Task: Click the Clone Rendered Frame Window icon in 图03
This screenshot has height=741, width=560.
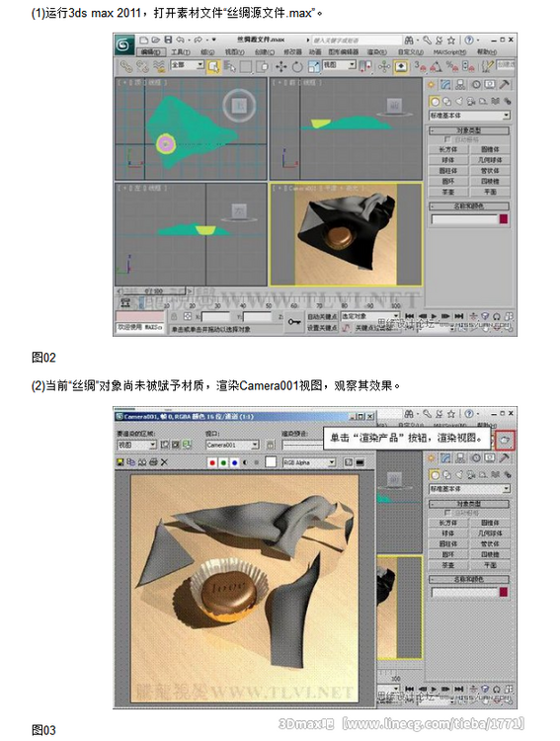Action: point(143,462)
